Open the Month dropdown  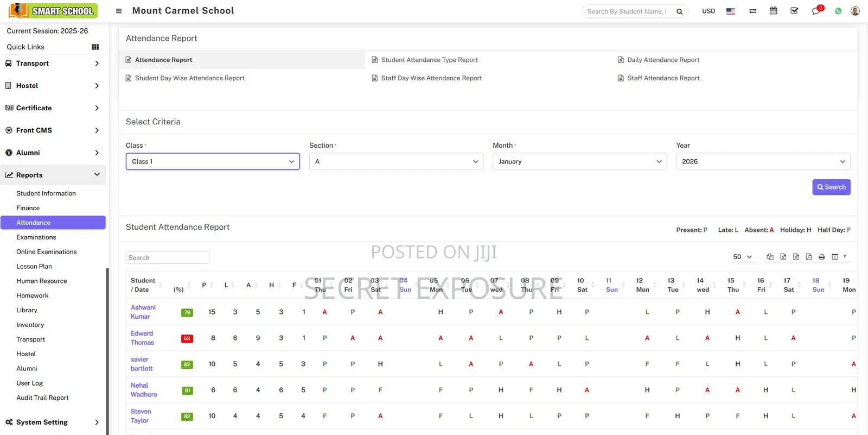pos(579,161)
